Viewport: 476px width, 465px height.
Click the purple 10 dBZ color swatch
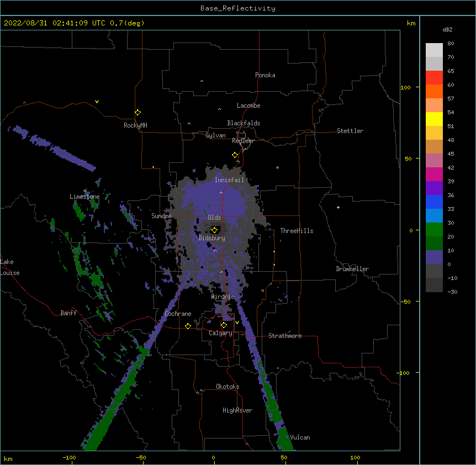pyautogui.click(x=434, y=257)
